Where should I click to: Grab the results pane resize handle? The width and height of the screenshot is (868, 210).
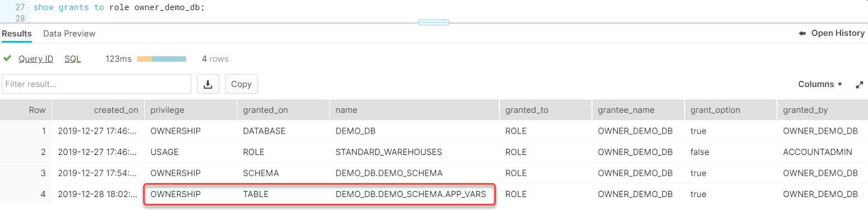(x=434, y=22)
